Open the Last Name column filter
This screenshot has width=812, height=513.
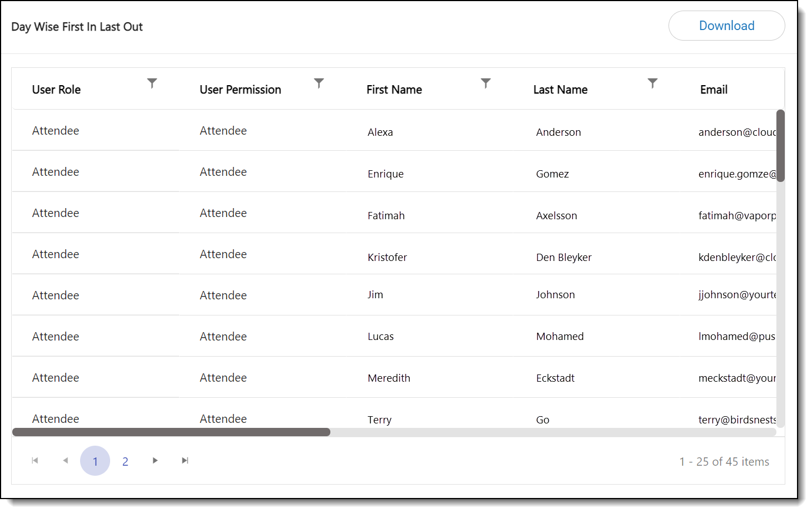pos(652,83)
